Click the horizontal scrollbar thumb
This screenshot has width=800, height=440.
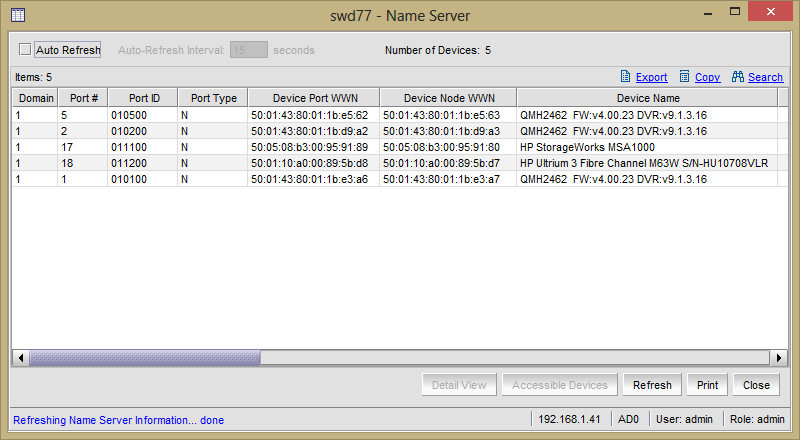[x=145, y=358]
